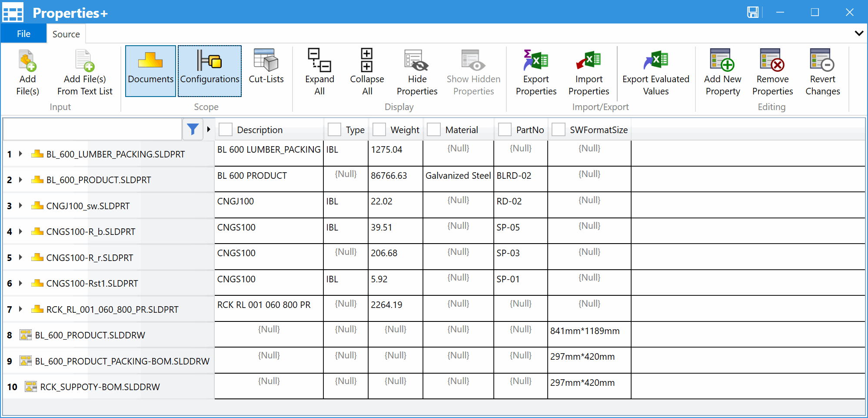Collapse the ribbon using the chevron arrow
This screenshot has height=418, width=868.
click(859, 33)
